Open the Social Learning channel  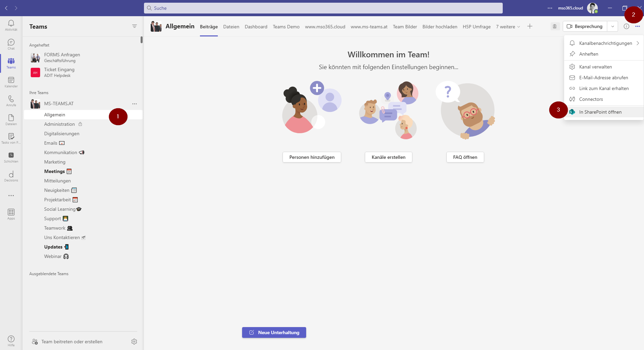click(83, 209)
